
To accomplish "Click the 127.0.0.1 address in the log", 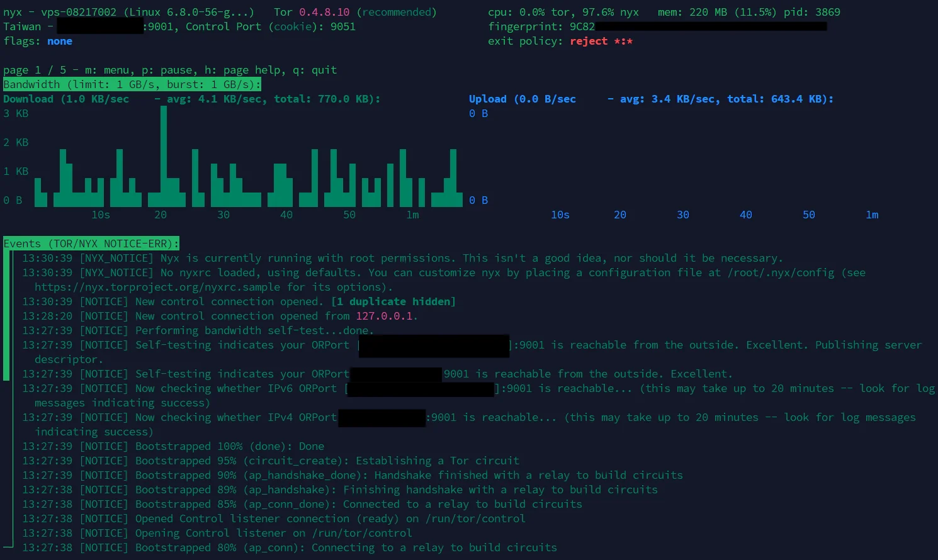I will (384, 316).
